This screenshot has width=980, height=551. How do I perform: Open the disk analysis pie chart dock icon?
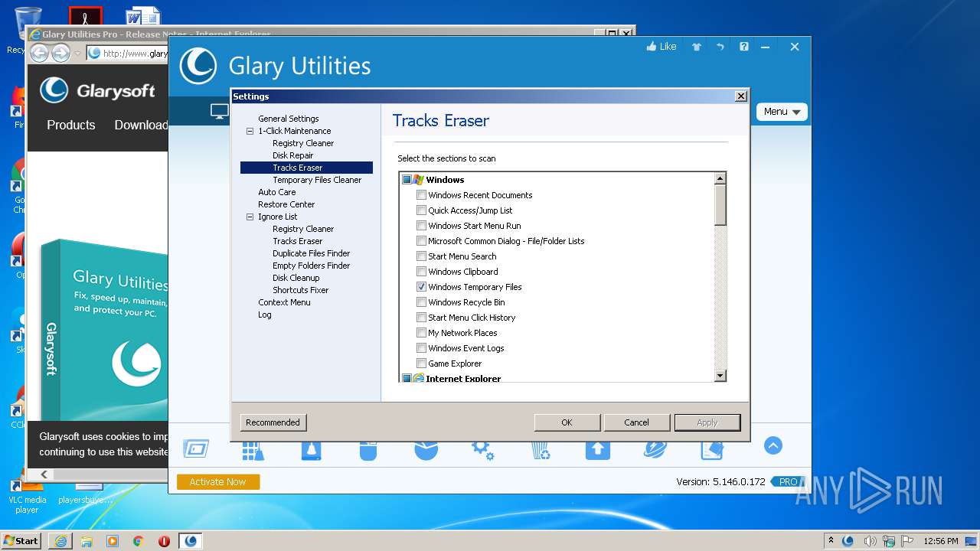point(426,449)
